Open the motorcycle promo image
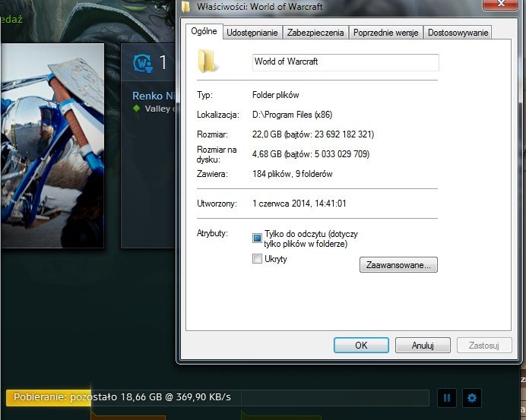526x420 pixels. point(52,146)
